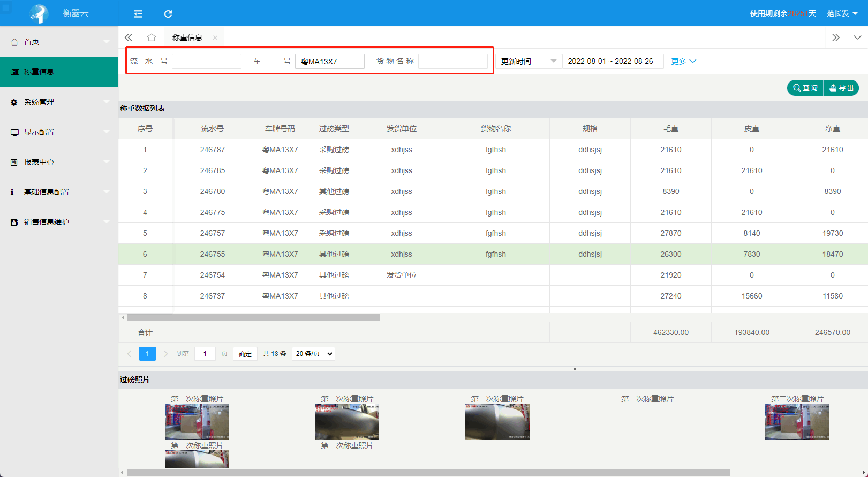868x477 pixels.
Task: Click the home icon tab
Action: [152, 38]
